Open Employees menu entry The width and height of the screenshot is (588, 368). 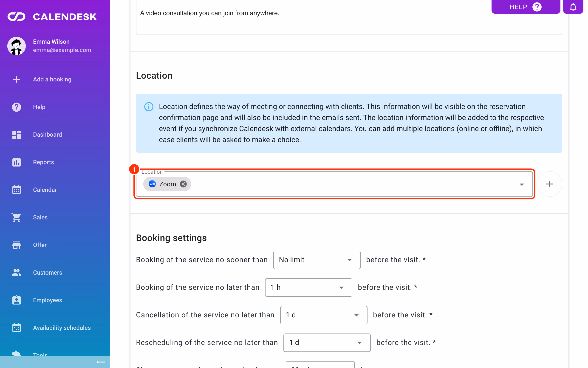55,300
